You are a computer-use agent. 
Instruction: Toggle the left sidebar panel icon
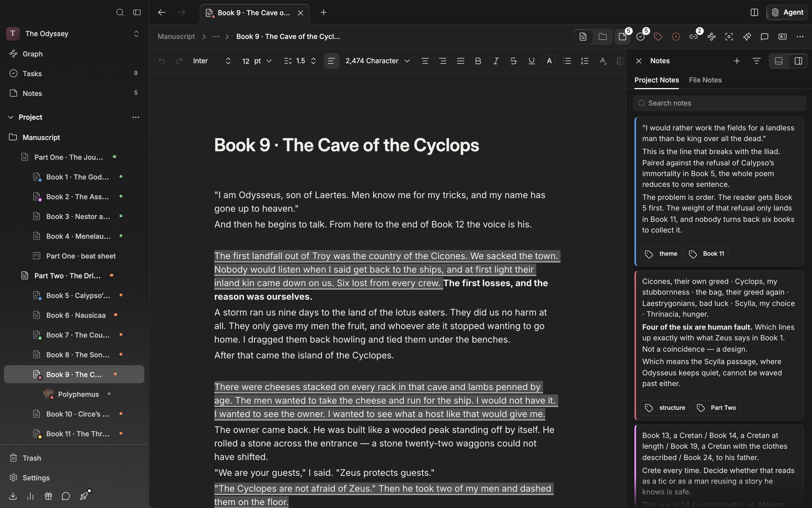click(x=136, y=12)
